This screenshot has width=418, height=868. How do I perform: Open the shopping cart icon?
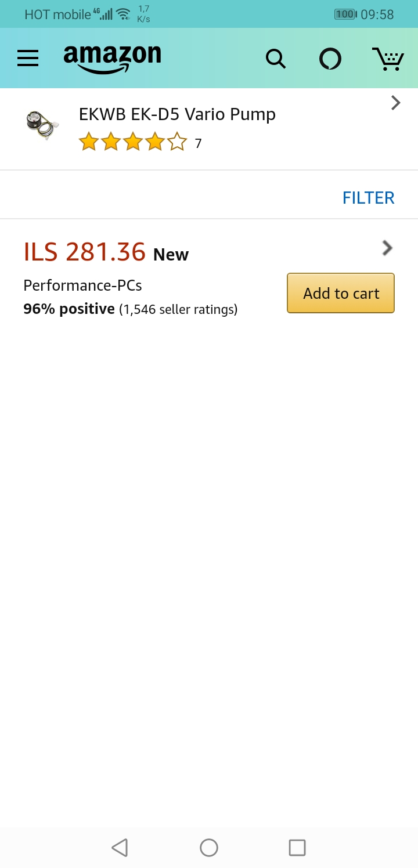387,59
